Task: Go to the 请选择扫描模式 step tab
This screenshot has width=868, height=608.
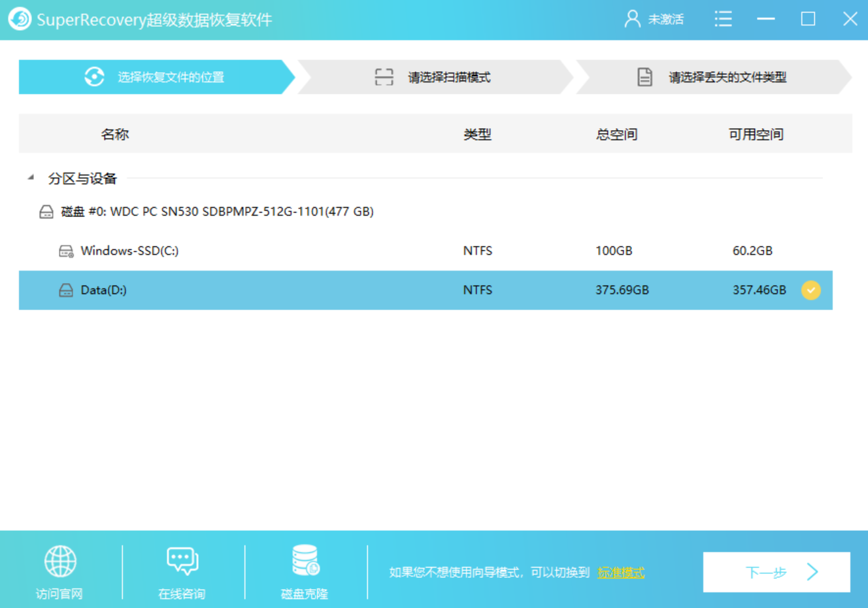Action: pyautogui.click(x=435, y=77)
